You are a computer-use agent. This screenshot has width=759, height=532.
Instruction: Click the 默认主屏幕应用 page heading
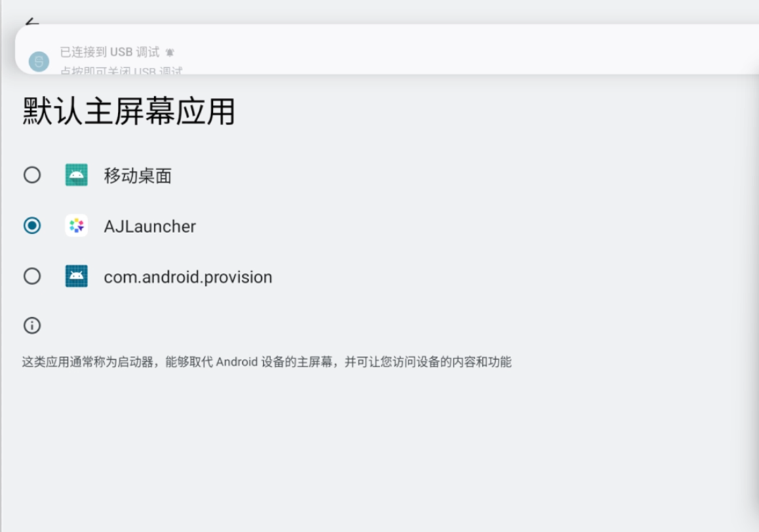click(x=129, y=111)
